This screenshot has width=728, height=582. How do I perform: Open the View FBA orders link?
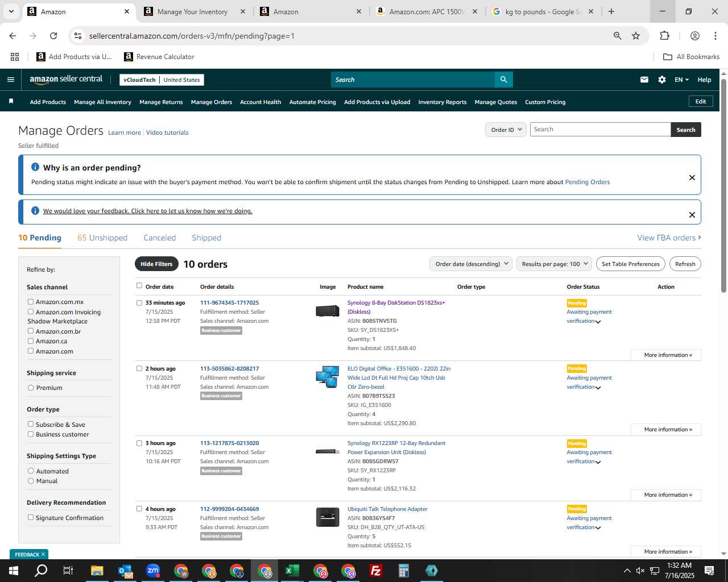coord(669,238)
